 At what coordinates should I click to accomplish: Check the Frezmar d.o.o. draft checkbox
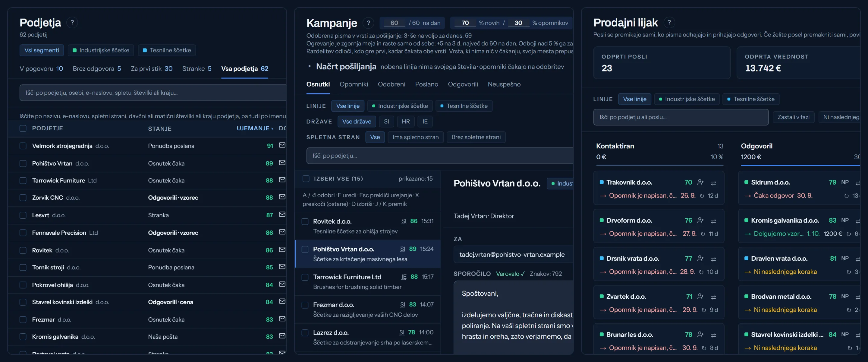[305, 305]
